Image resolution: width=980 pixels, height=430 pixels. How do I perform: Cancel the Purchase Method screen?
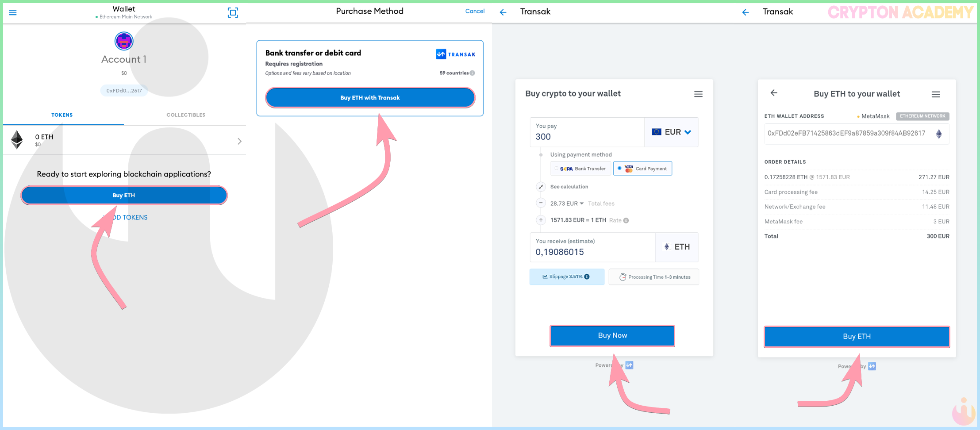click(x=475, y=11)
